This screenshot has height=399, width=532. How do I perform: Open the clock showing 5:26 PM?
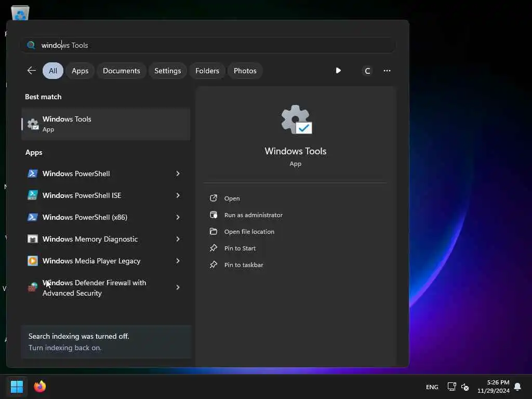494,387
